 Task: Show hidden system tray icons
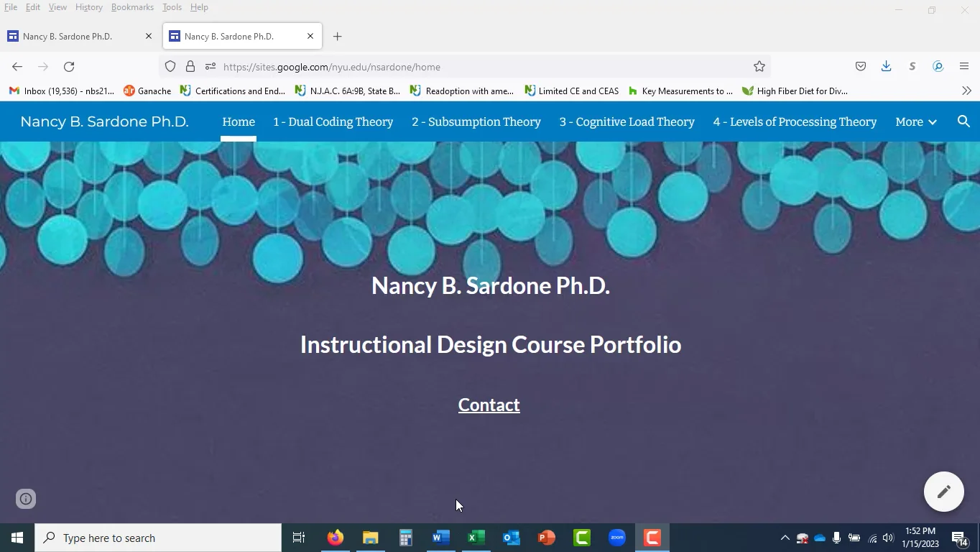pos(785,538)
